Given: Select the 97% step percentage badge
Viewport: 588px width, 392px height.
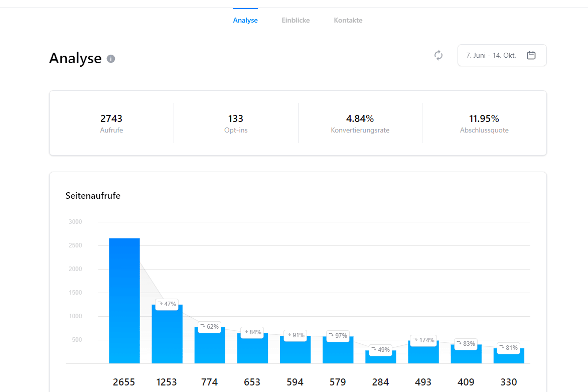Looking at the screenshot, I should [x=338, y=335].
